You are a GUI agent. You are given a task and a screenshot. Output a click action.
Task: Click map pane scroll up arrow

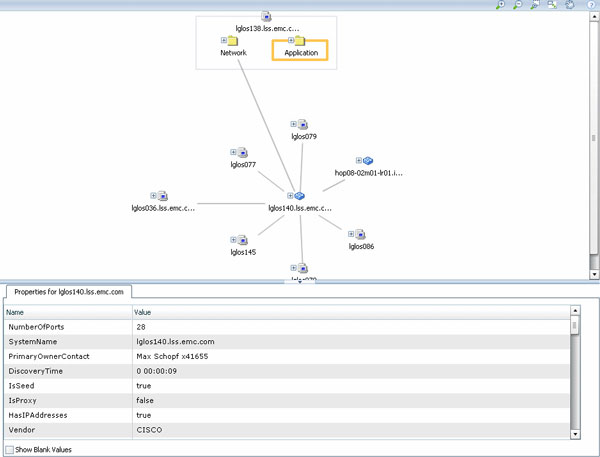594,16
